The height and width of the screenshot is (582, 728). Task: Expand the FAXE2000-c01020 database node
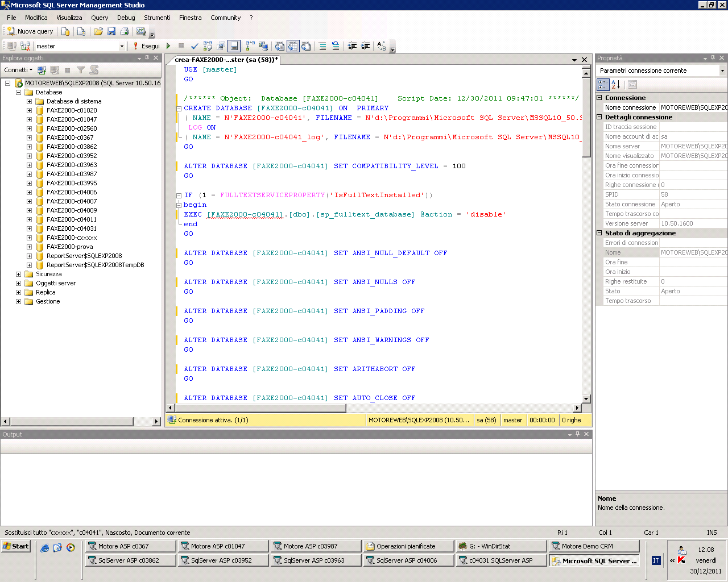point(29,110)
